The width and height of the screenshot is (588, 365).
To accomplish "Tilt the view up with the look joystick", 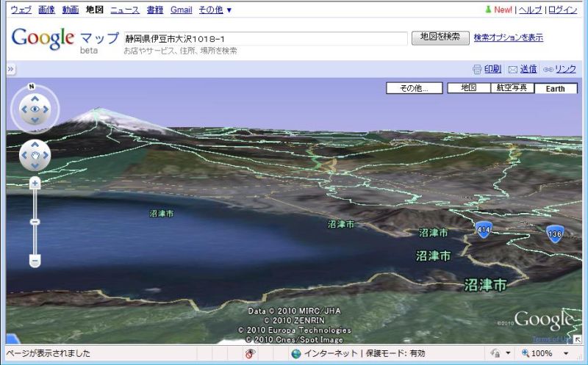I will (35, 99).
